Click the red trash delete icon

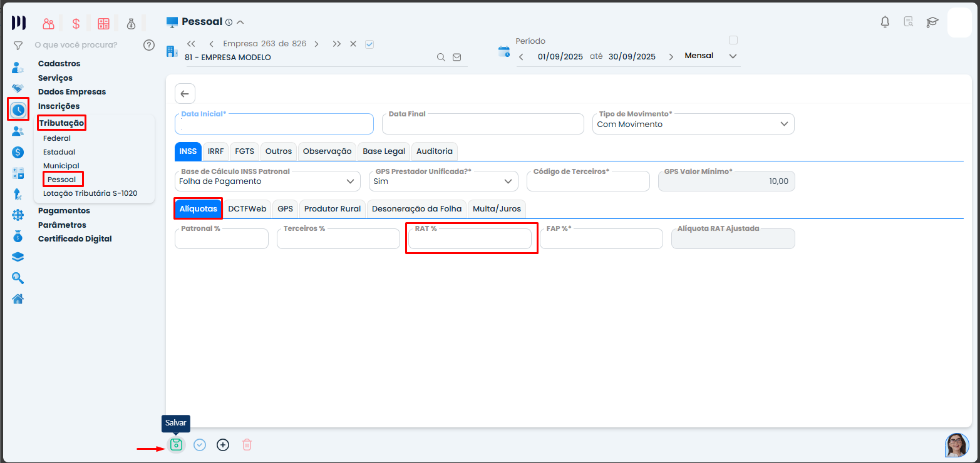[x=247, y=445]
